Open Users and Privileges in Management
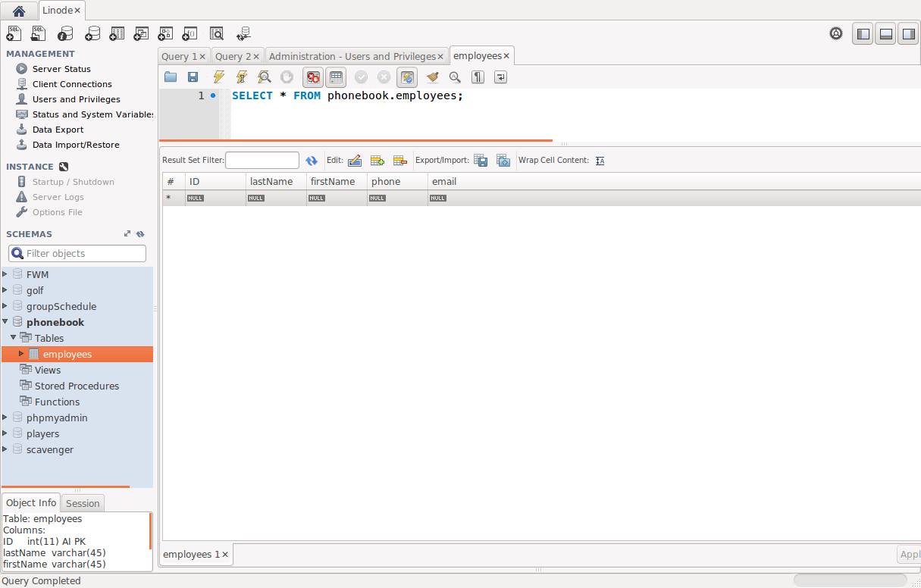 76,99
